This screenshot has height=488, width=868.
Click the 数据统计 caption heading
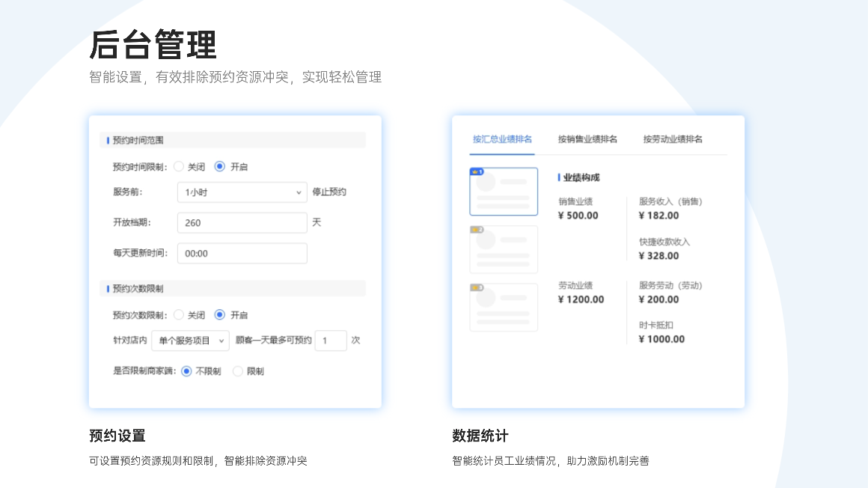pos(480,436)
